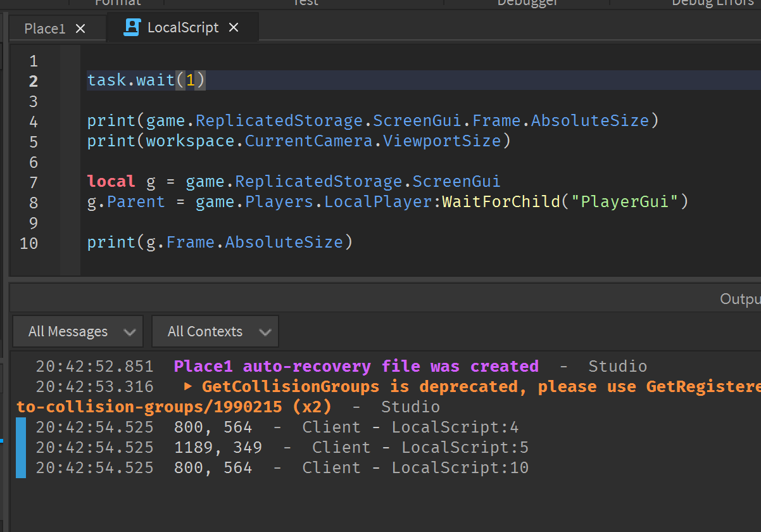The width and height of the screenshot is (761, 532).
Task: Click the WaitForChild("PlayerGui") call
Action: (x=565, y=202)
